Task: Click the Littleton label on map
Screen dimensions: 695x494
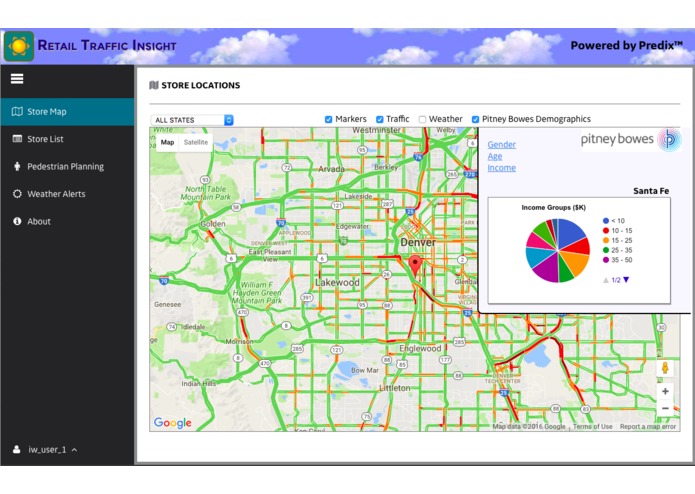Action: (x=394, y=388)
